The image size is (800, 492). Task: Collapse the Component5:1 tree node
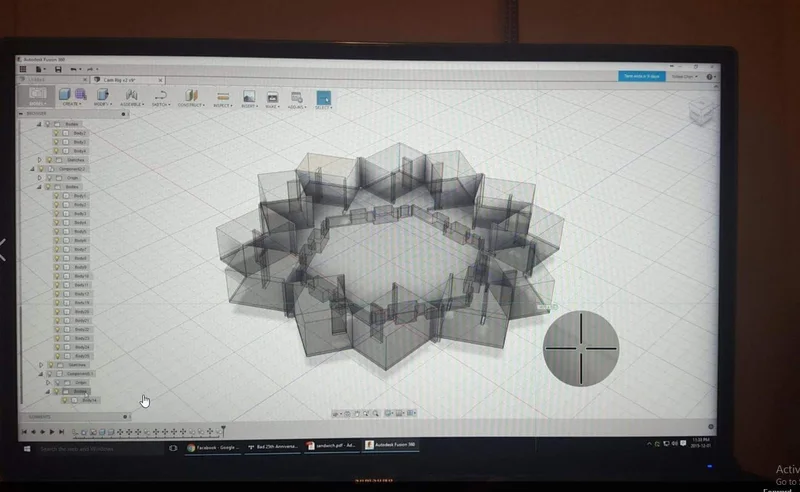click(x=41, y=374)
